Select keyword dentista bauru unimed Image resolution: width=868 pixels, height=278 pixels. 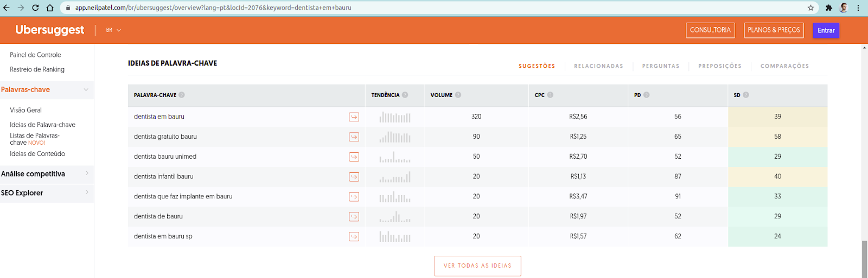(x=165, y=157)
